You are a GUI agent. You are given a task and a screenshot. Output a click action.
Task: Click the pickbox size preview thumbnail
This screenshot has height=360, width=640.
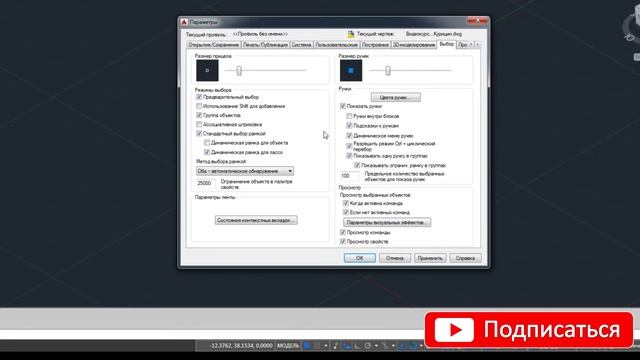(207, 70)
